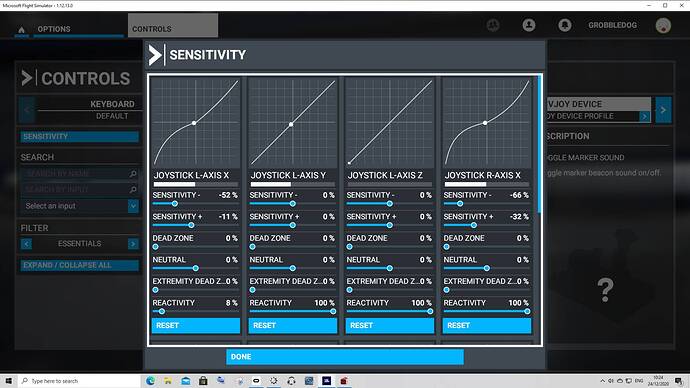Click the Joystick L-Axis Z label

coord(385,175)
